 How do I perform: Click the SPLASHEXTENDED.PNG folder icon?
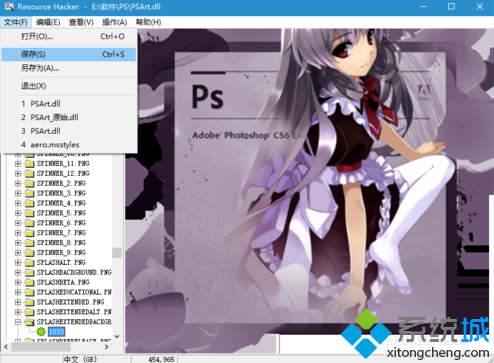[30, 302]
